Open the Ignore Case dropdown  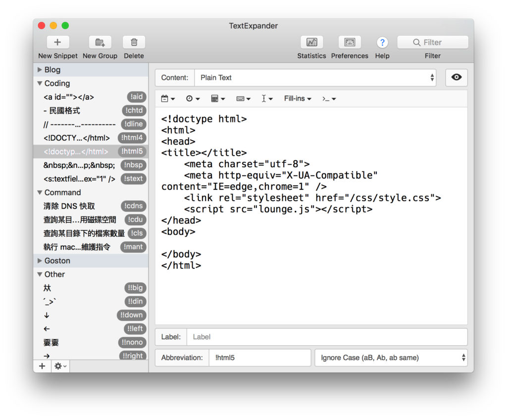[391, 358]
